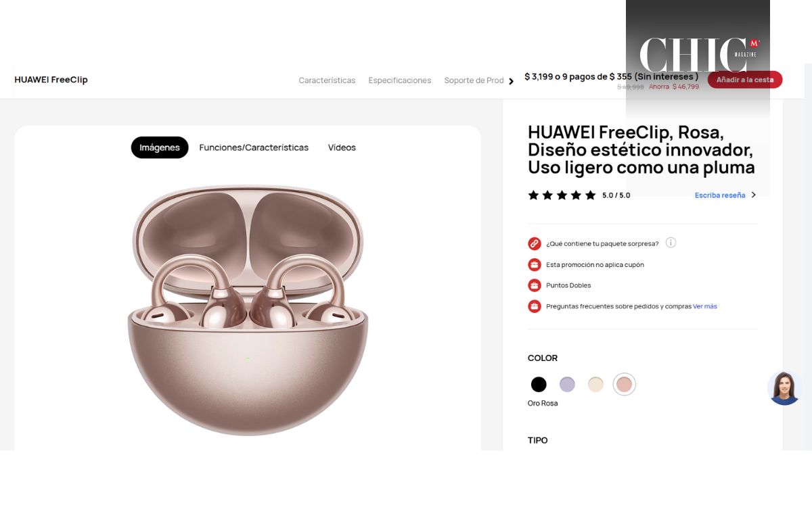This screenshot has width=812, height=505.
Task: Switch to the Videos tab
Action: (x=342, y=147)
